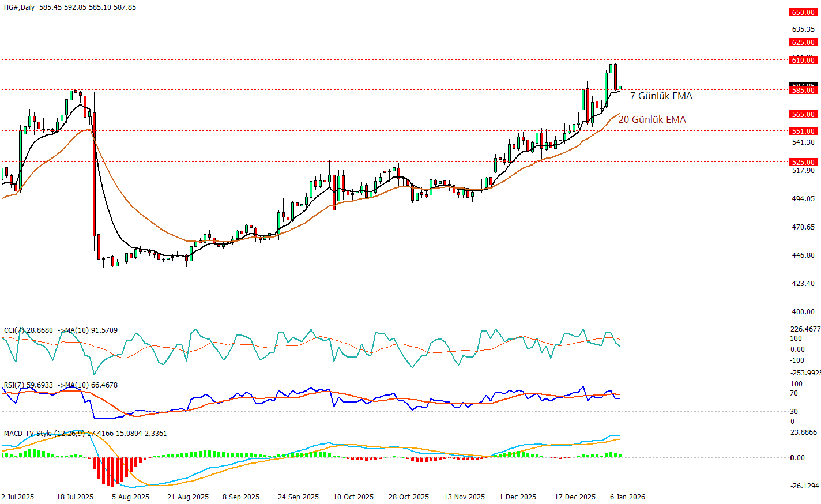Select the 5 Aug 2025 date label
The width and height of the screenshot is (821, 504).
tap(130, 497)
